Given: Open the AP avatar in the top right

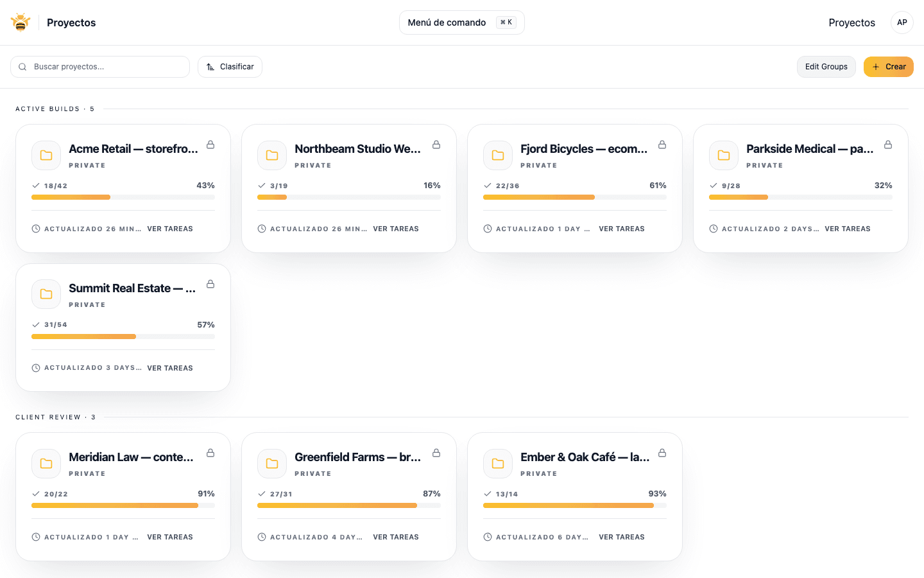Looking at the screenshot, I should pyautogui.click(x=902, y=22).
